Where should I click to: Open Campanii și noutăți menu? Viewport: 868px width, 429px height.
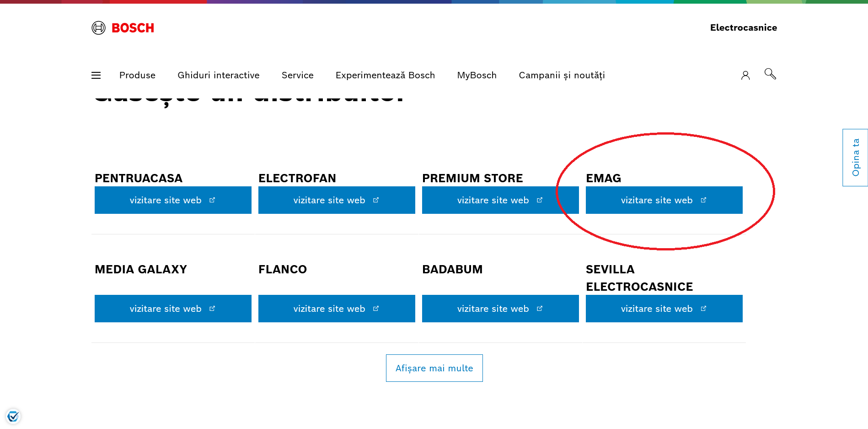click(x=562, y=76)
